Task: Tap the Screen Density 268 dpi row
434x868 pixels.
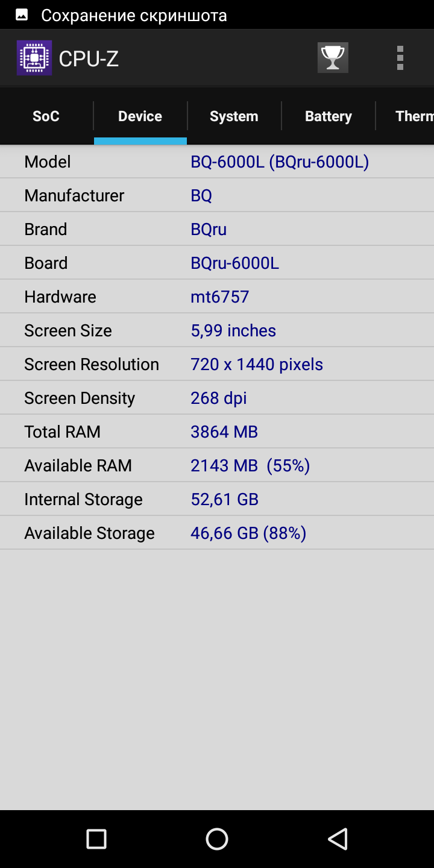Action: [x=217, y=398]
